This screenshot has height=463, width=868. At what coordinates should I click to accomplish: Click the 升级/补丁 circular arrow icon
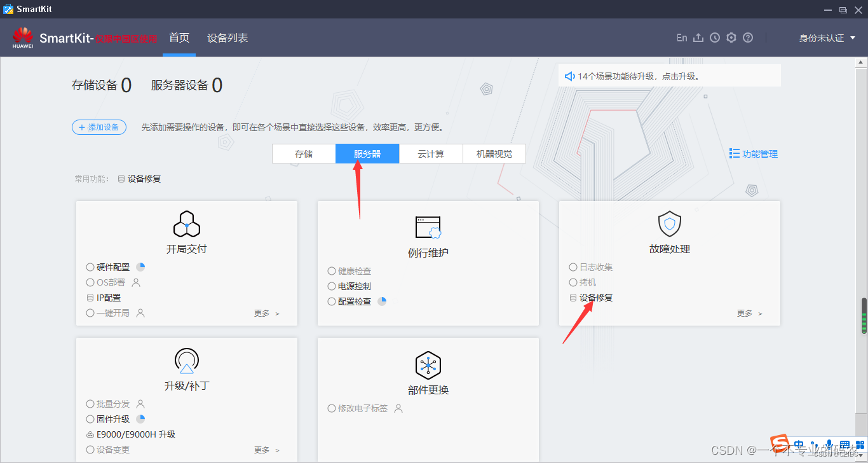tap(187, 361)
